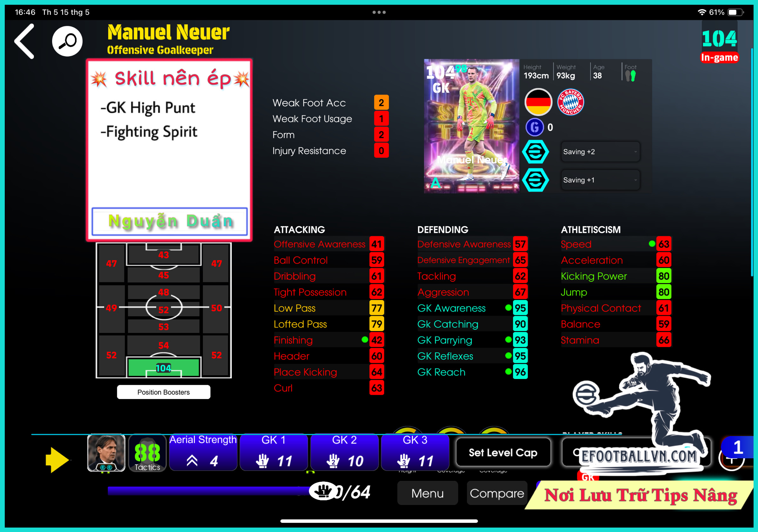
Task: Tap the green dot next to GK Parrying
Action: [509, 339]
